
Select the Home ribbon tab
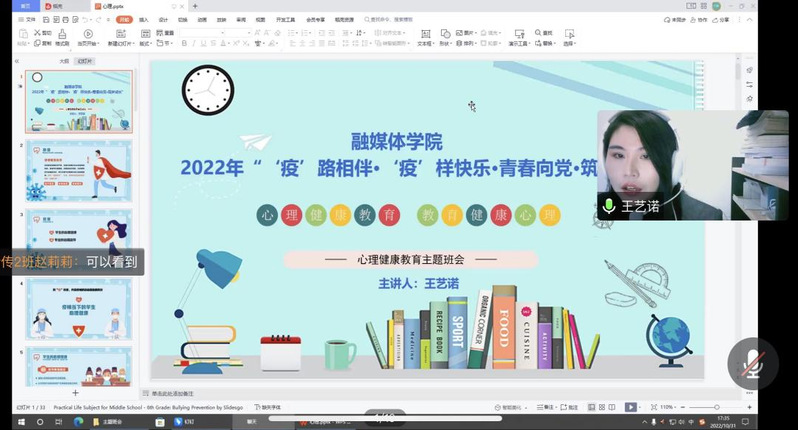pos(124,20)
